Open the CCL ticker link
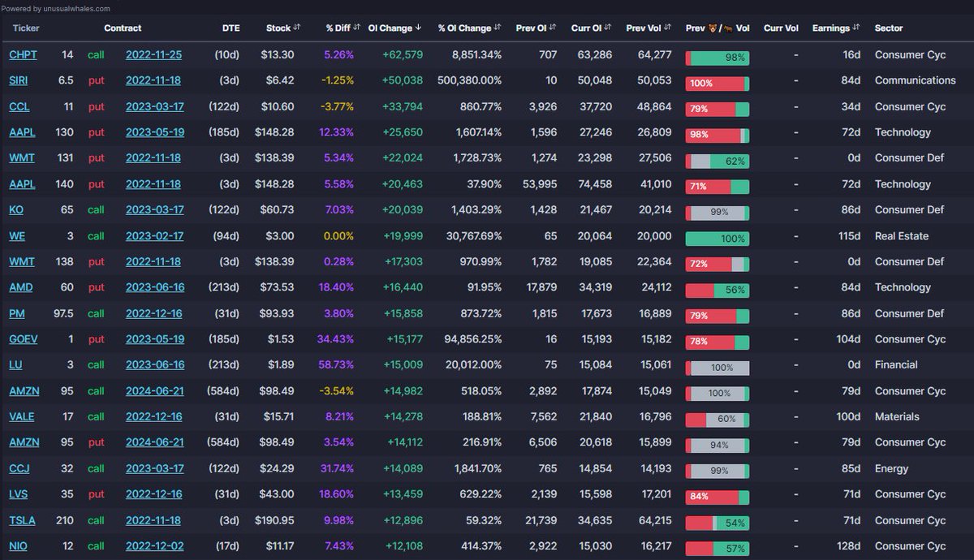974x560 pixels. pos(19,106)
